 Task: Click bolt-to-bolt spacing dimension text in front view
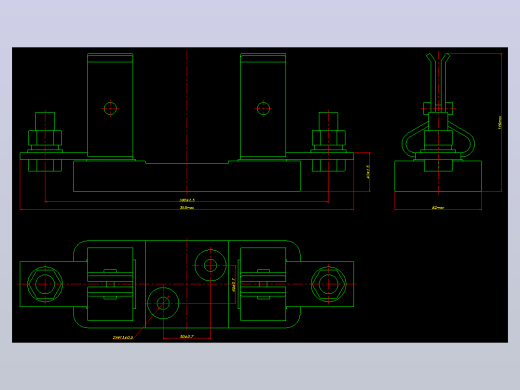click(187, 200)
